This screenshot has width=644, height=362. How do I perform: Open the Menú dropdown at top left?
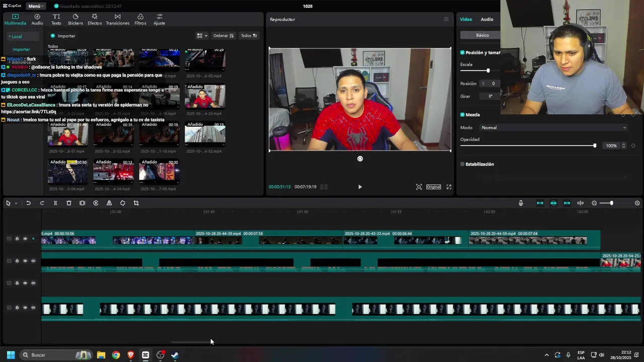pos(35,6)
